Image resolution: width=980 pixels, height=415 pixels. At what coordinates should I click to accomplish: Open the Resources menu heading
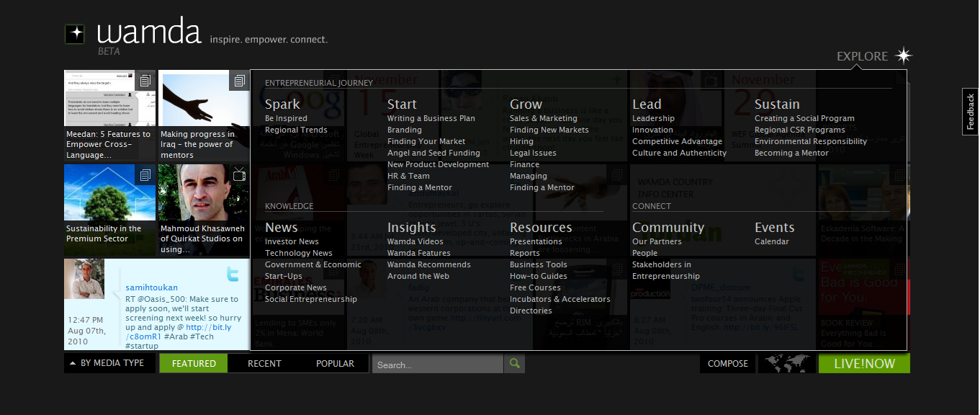point(541,228)
